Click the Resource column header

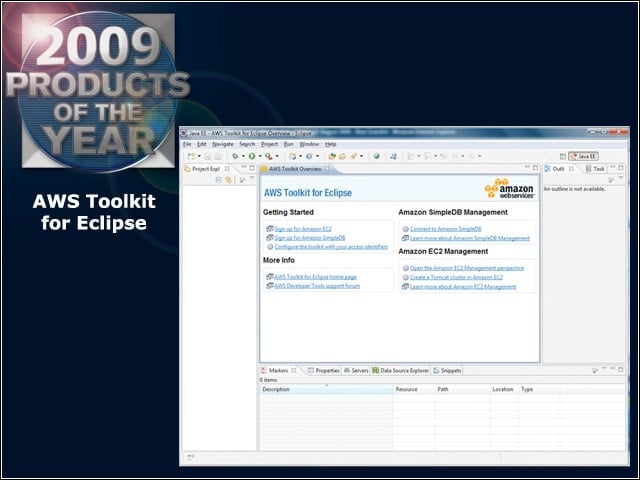[x=414, y=389]
